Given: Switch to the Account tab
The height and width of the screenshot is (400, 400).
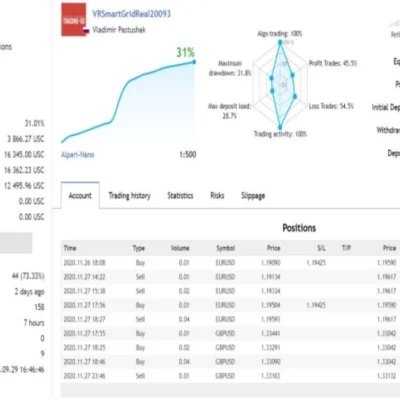Looking at the screenshot, I should [x=80, y=196].
